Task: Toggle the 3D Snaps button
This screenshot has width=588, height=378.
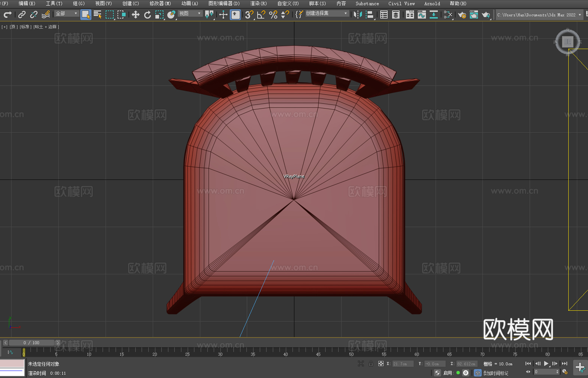Action: click(x=249, y=14)
